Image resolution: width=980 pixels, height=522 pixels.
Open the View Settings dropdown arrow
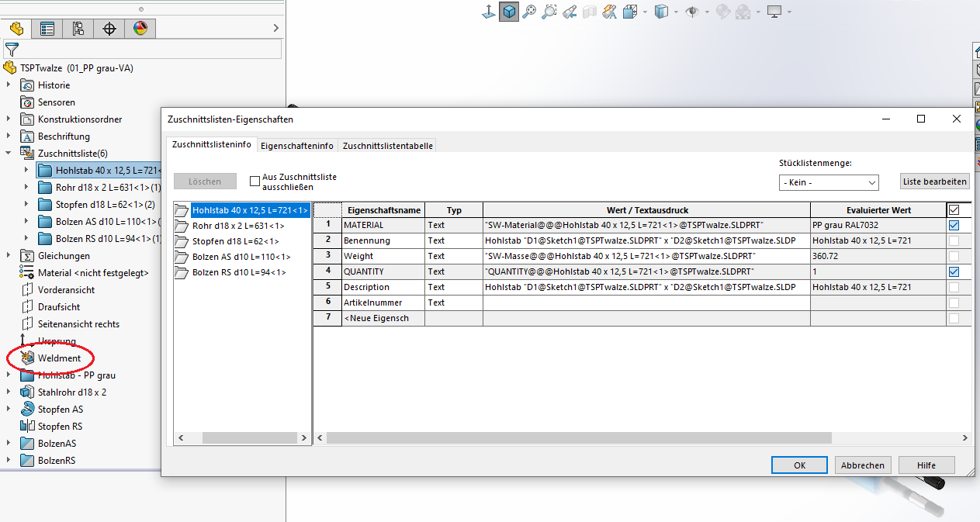coord(789,12)
